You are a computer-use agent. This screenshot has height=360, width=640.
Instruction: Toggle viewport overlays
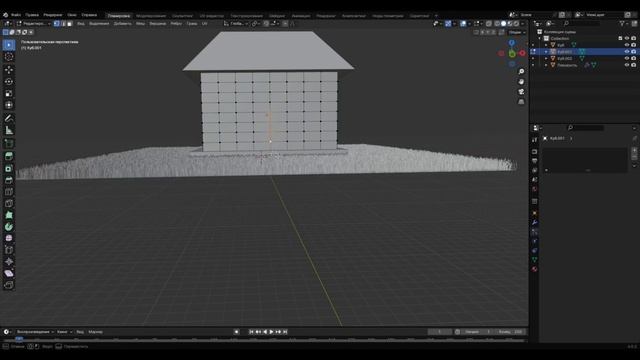point(463,24)
